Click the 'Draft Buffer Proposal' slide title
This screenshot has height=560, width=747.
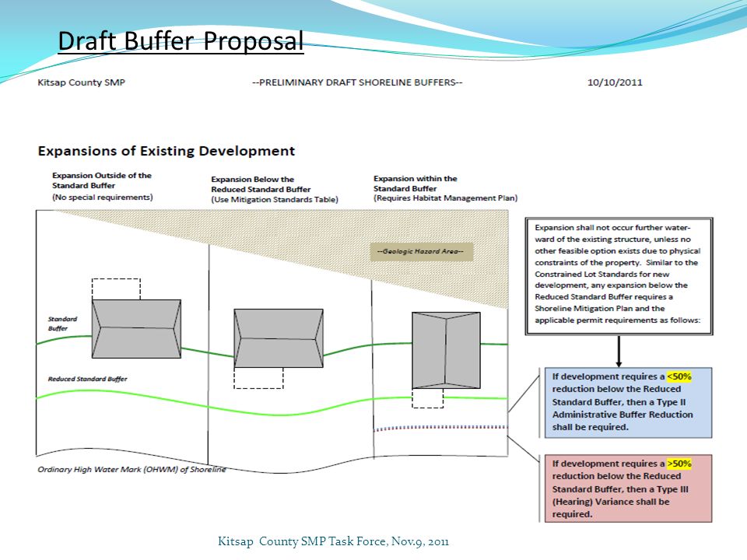[x=181, y=40]
